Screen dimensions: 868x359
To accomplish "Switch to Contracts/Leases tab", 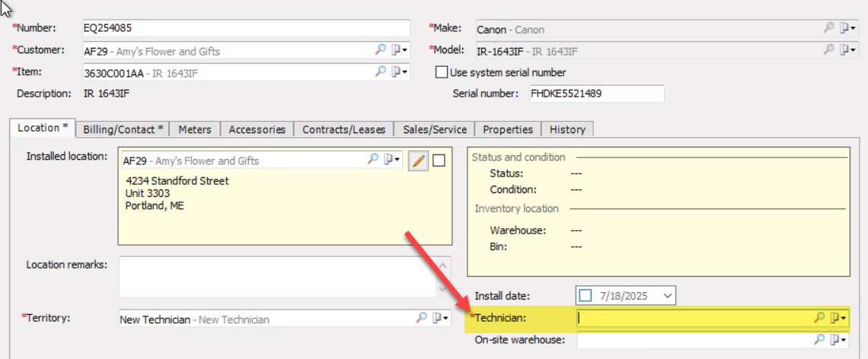I will point(343,129).
